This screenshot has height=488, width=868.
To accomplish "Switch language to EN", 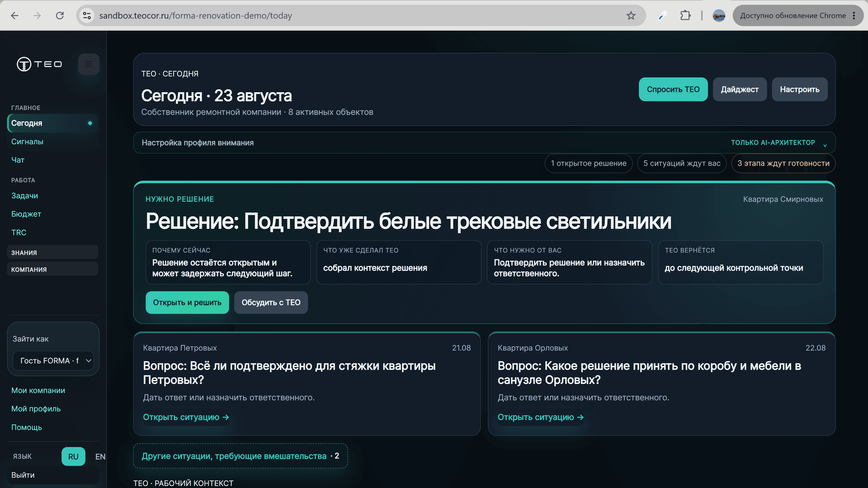I will coord(100,456).
